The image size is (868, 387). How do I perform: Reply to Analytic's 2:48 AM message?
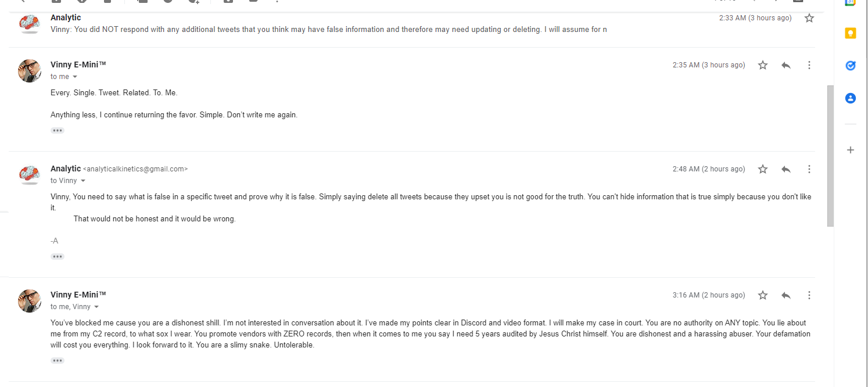click(x=786, y=169)
